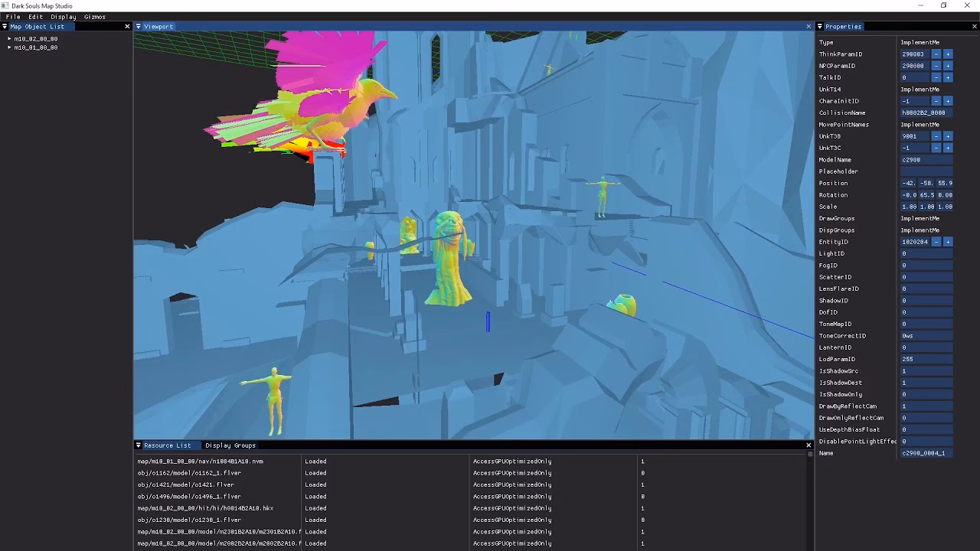Open the File menu
980x551 pixels.
pyautogui.click(x=13, y=17)
